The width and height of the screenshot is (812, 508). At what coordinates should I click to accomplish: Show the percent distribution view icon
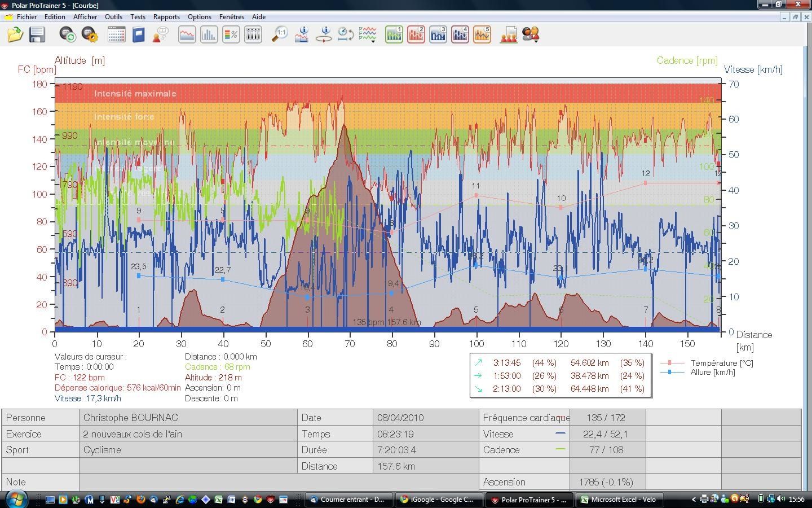231,35
